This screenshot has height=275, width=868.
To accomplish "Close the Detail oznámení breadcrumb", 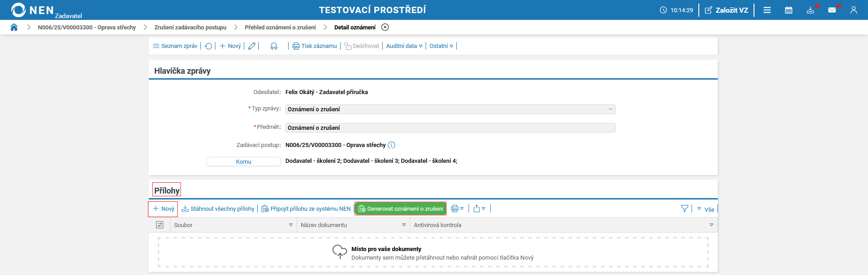I will click(385, 27).
